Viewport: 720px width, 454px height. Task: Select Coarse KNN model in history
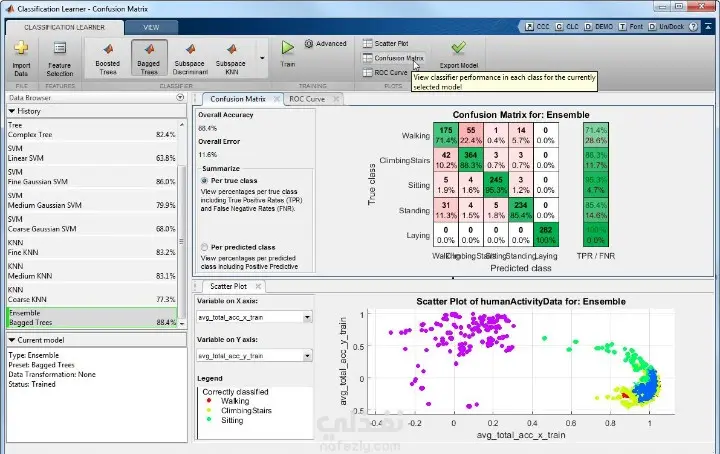coord(92,295)
